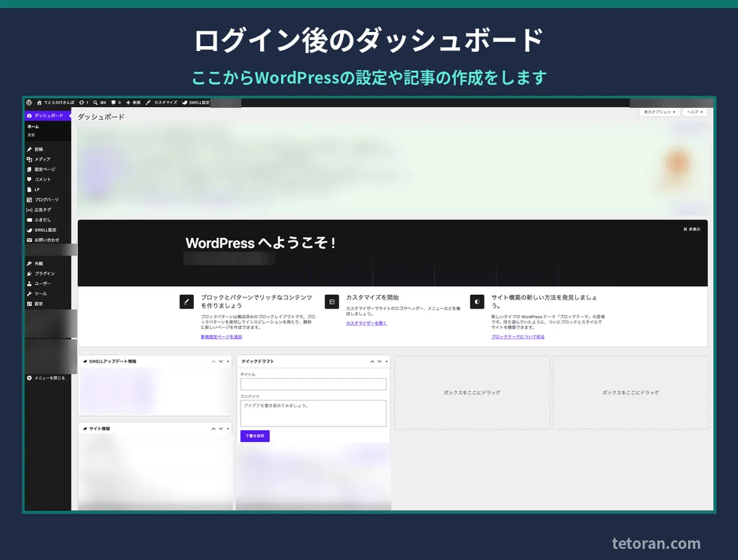Image resolution: width=738 pixels, height=560 pixels.
Task: Follow ブロックテーマについて知る link
Action: (518, 337)
